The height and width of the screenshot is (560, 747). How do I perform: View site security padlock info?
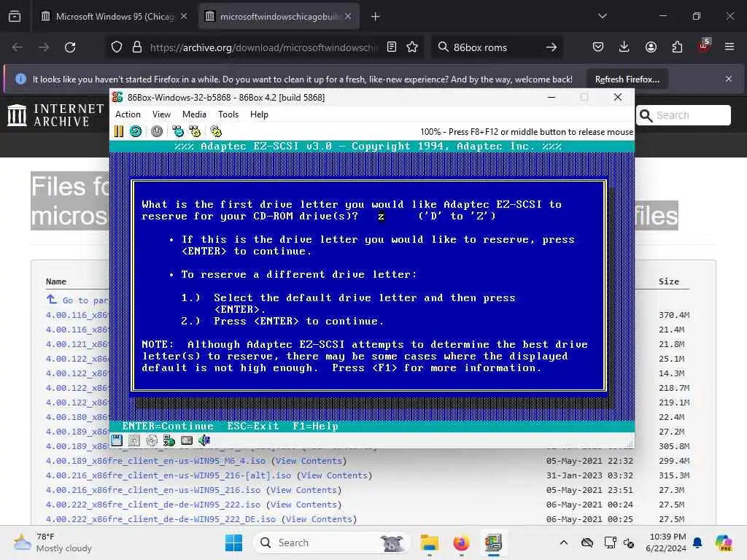pos(137,47)
